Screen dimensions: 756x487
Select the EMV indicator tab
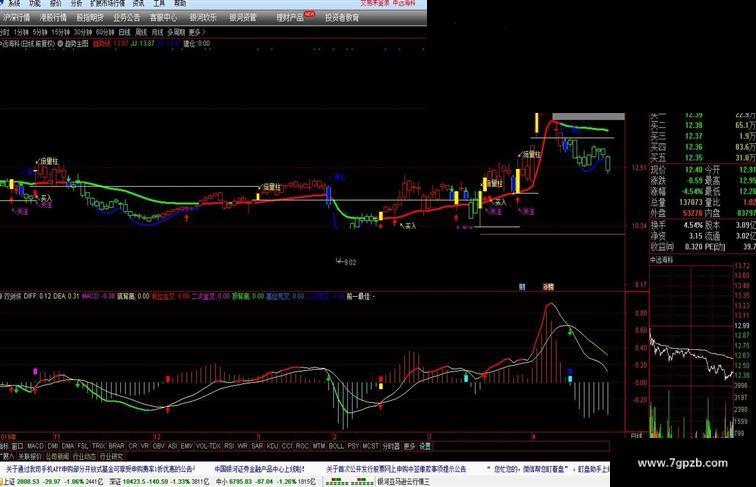pos(187,446)
